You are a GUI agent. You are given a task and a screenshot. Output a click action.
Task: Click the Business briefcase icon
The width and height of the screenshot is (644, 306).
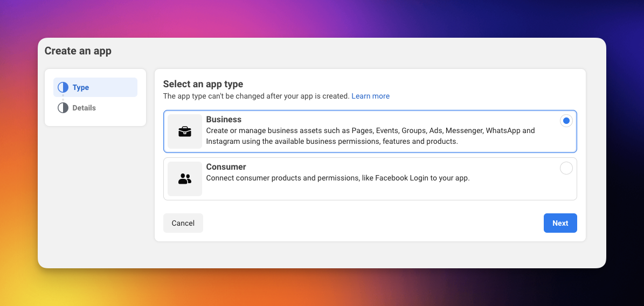pyautogui.click(x=185, y=131)
